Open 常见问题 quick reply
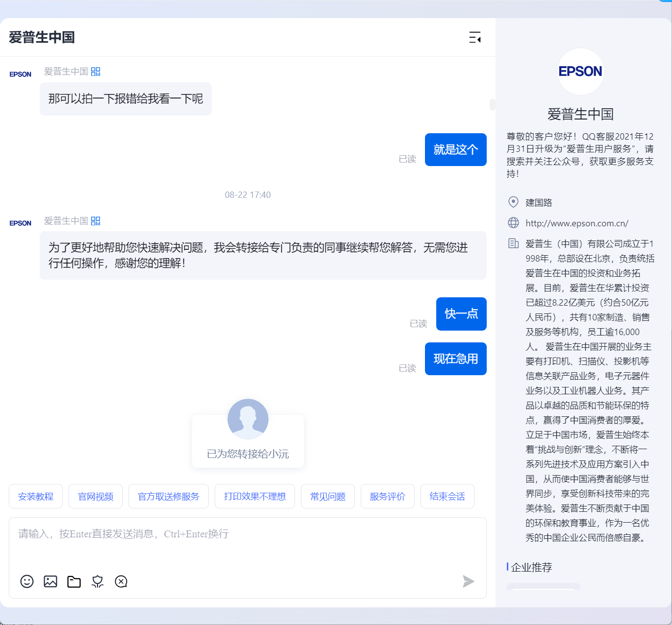Screen dimensions: 672x625 (328, 496)
